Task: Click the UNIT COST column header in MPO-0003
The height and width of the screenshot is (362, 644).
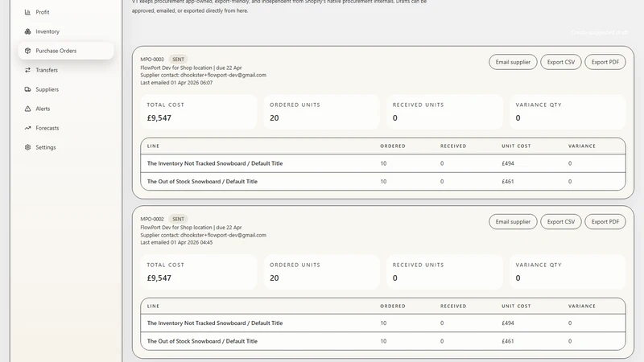Action: coord(516,146)
